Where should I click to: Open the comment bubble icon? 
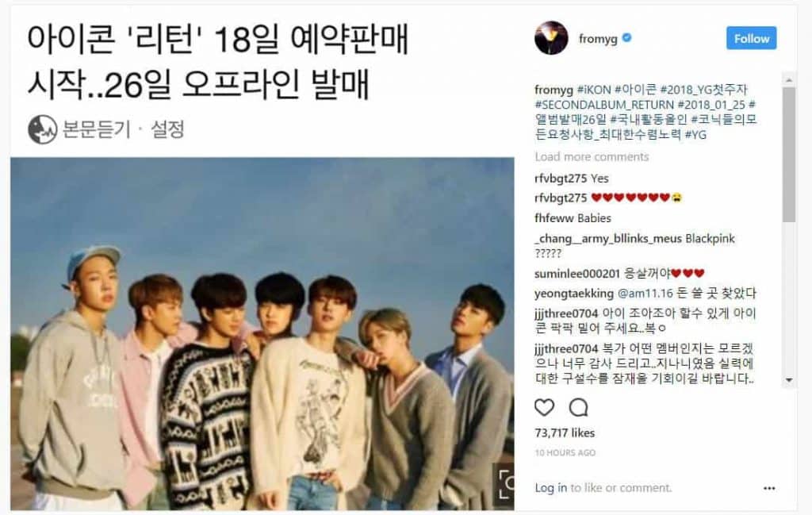[578, 408]
